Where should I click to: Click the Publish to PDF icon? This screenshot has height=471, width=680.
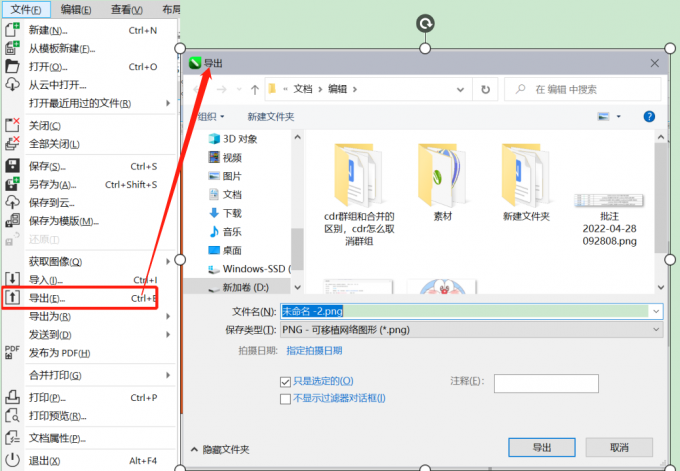coord(12,352)
